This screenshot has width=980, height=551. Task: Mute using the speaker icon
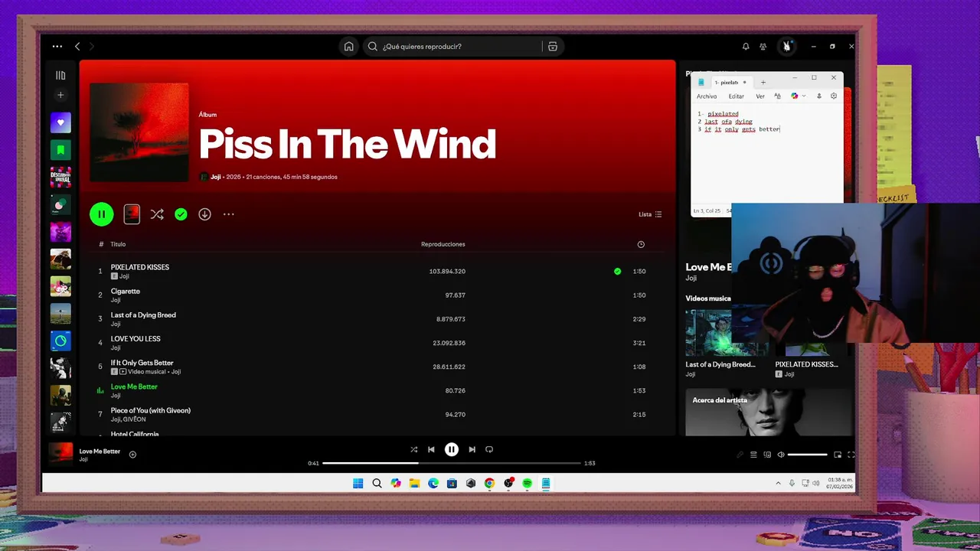(x=781, y=455)
